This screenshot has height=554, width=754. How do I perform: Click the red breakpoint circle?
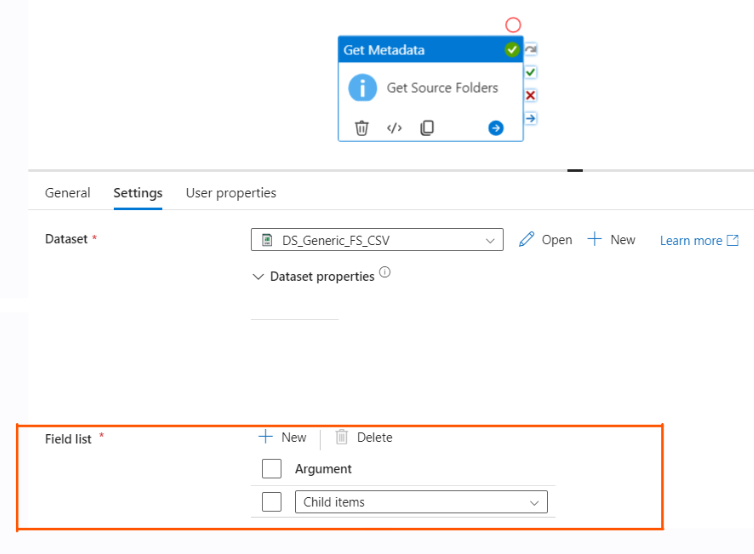(513, 25)
